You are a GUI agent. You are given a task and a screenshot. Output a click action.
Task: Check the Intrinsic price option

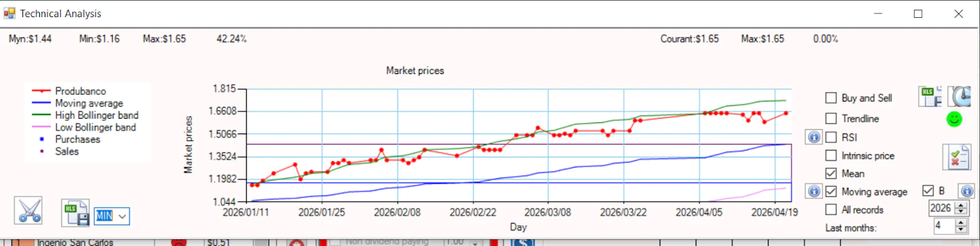pyautogui.click(x=831, y=155)
